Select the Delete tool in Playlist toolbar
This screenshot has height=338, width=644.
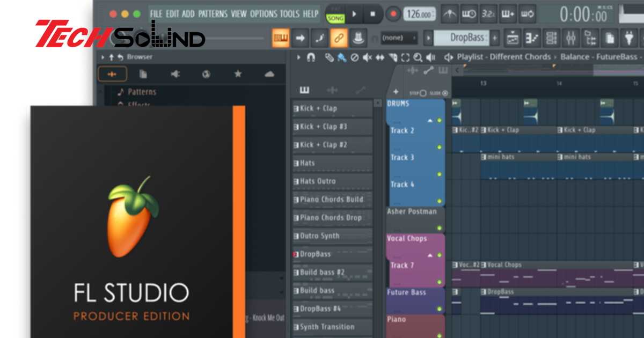[x=354, y=57]
